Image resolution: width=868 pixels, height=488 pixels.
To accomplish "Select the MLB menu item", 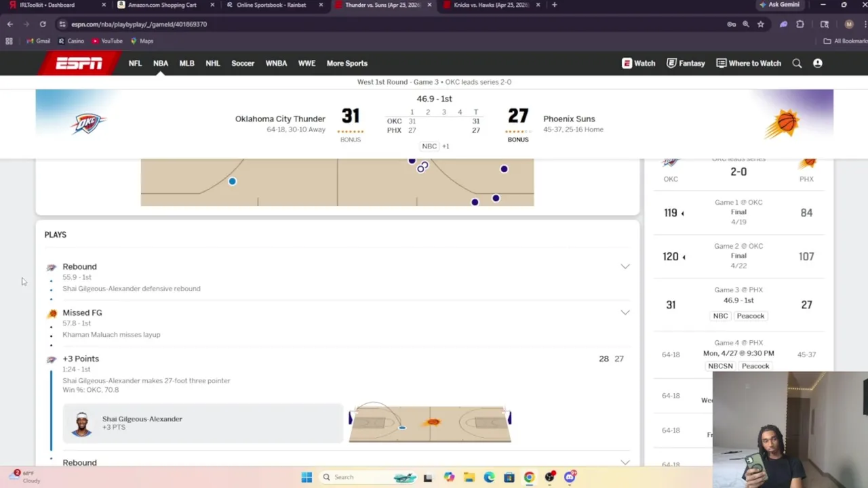I will point(186,63).
